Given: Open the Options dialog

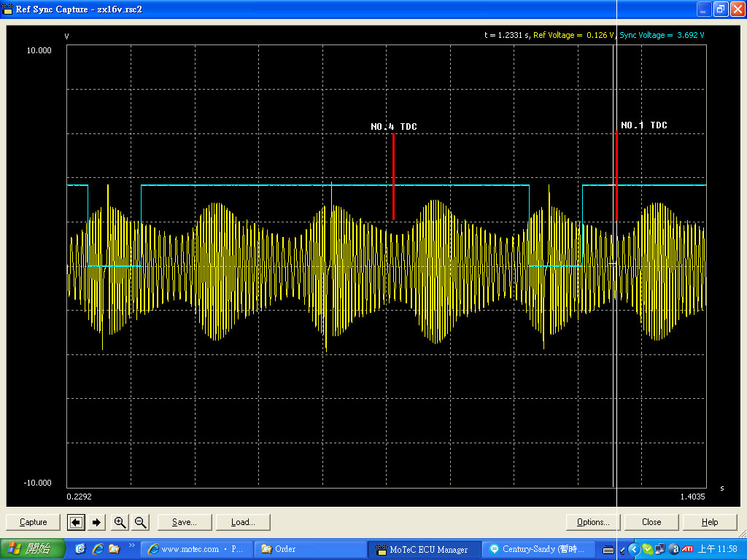Looking at the screenshot, I should click(x=593, y=522).
